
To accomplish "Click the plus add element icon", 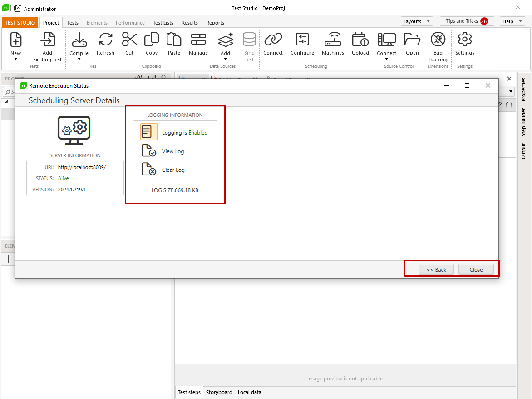I will click(9, 259).
